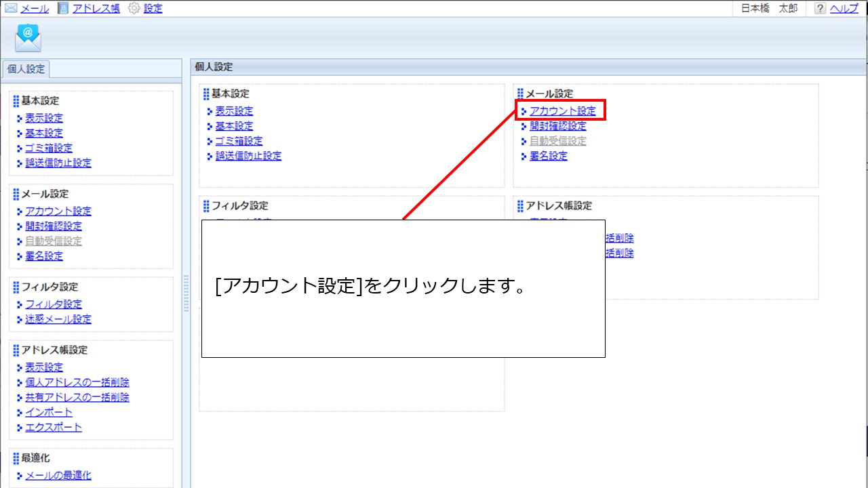
Task: Open 開封確認設定 in sidebar mail settings
Action: 54,226
